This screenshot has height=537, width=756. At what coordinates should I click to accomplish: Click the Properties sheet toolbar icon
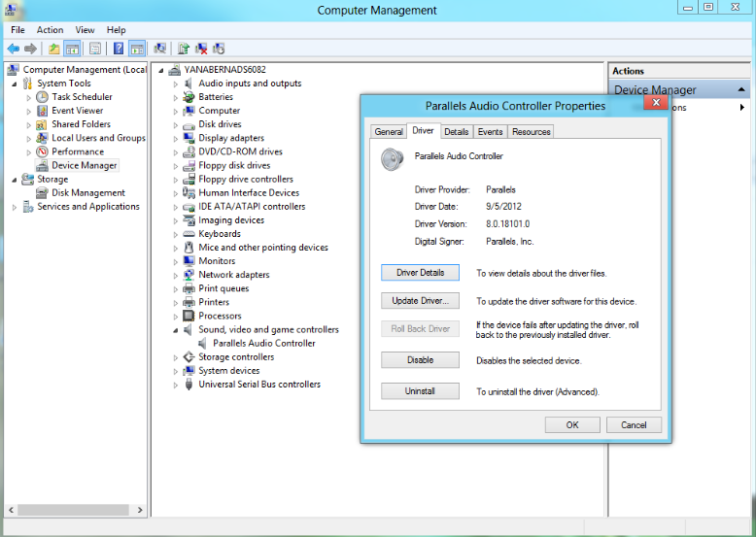tap(95, 49)
